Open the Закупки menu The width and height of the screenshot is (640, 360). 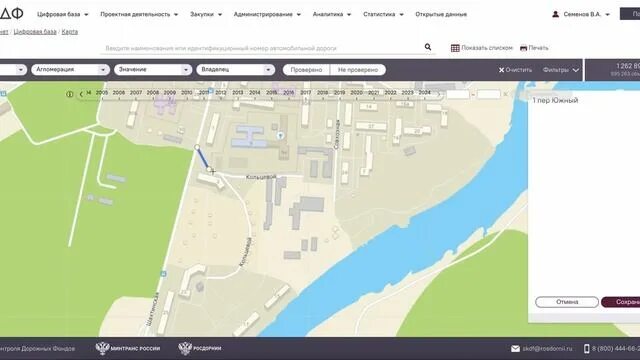pyautogui.click(x=206, y=14)
